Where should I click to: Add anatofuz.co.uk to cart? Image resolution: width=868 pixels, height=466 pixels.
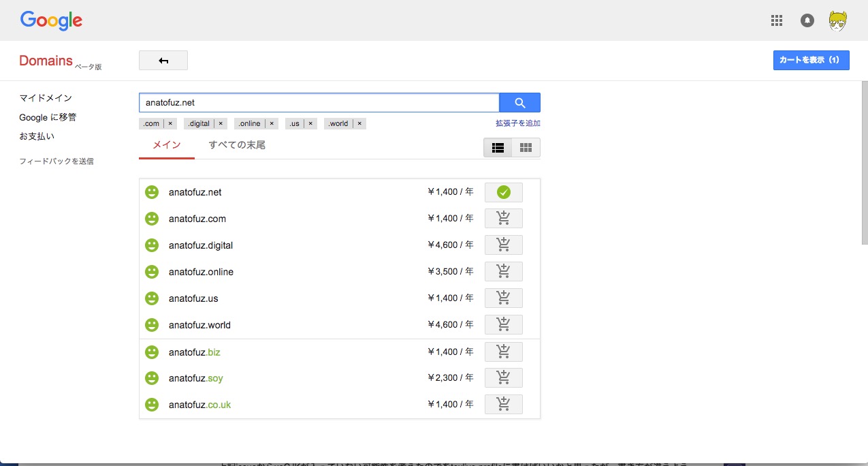[503, 405]
